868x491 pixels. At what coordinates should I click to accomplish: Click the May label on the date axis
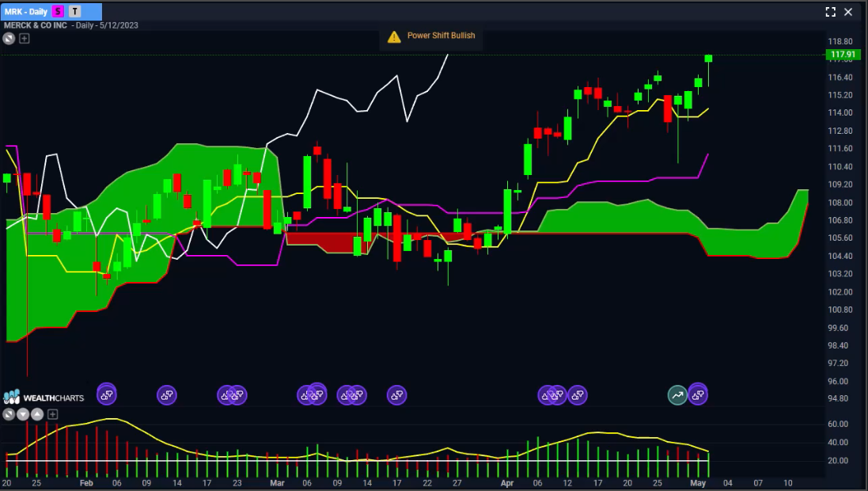(x=698, y=483)
